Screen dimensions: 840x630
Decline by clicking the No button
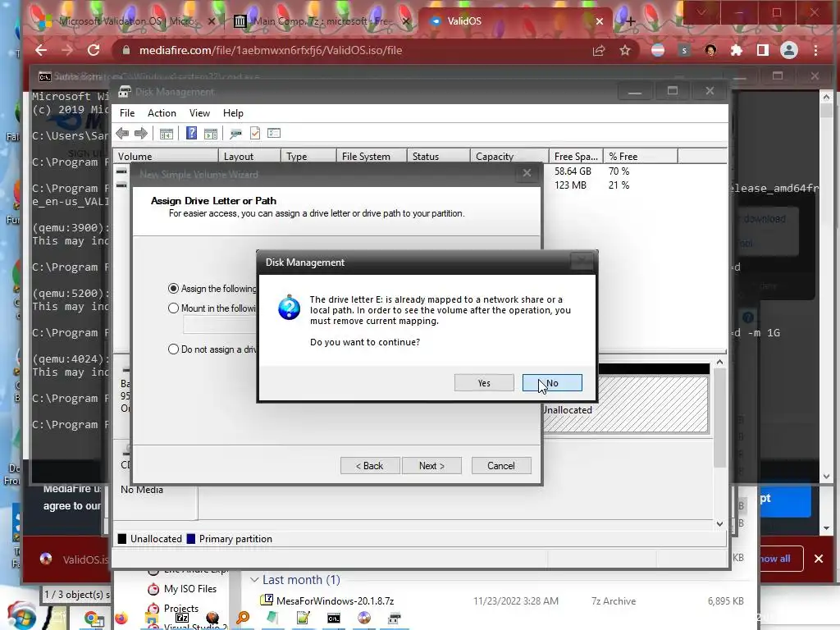[x=552, y=382]
